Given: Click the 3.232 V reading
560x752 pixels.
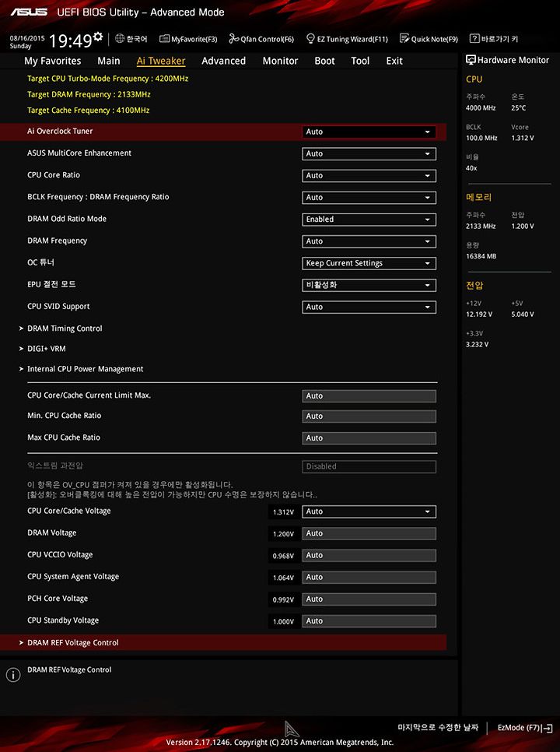Looking at the screenshot, I should coord(477,344).
